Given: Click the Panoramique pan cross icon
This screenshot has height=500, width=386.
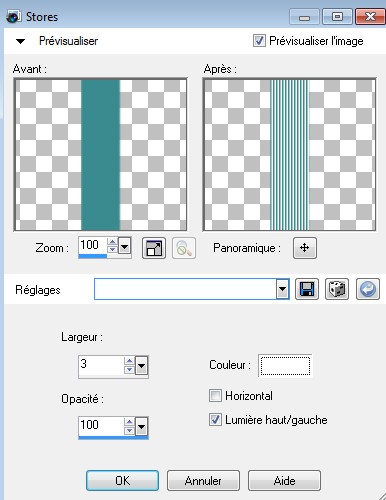Looking at the screenshot, I should (x=304, y=248).
